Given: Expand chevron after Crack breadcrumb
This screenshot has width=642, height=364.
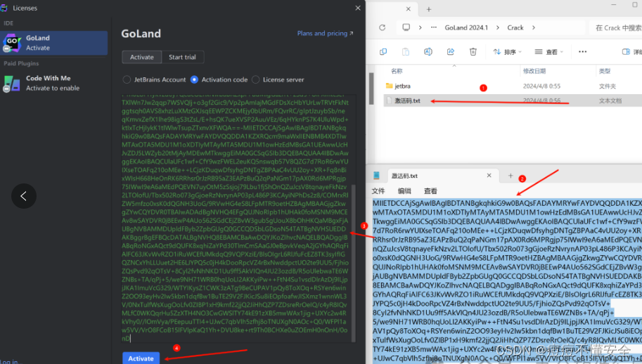Looking at the screenshot, I should (x=534, y=27).
